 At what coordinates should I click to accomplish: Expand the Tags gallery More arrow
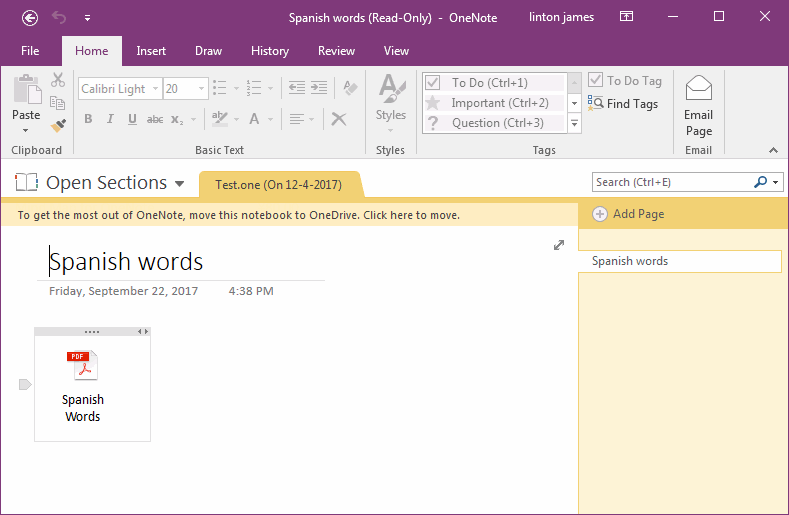point(574,123)
